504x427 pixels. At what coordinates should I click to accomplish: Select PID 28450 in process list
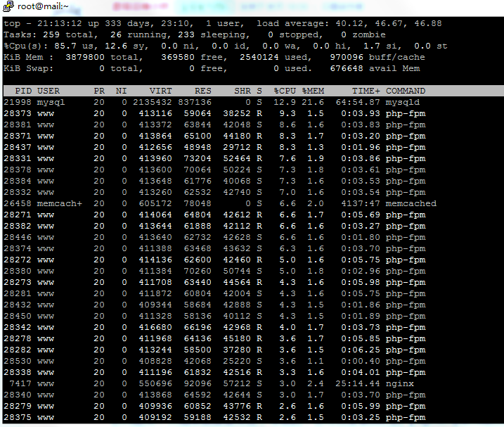[x=18, y=317]
